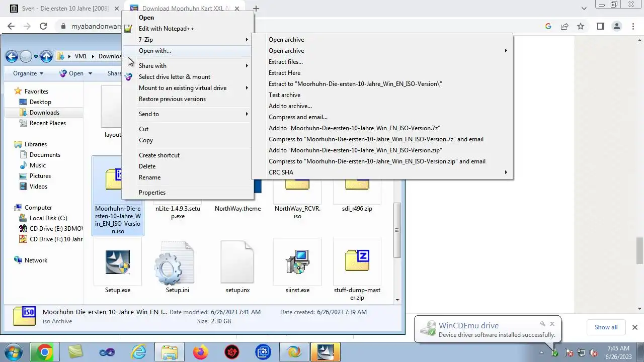Click the network tray icon
644x362 pixels.
click(x=581, y=353)
